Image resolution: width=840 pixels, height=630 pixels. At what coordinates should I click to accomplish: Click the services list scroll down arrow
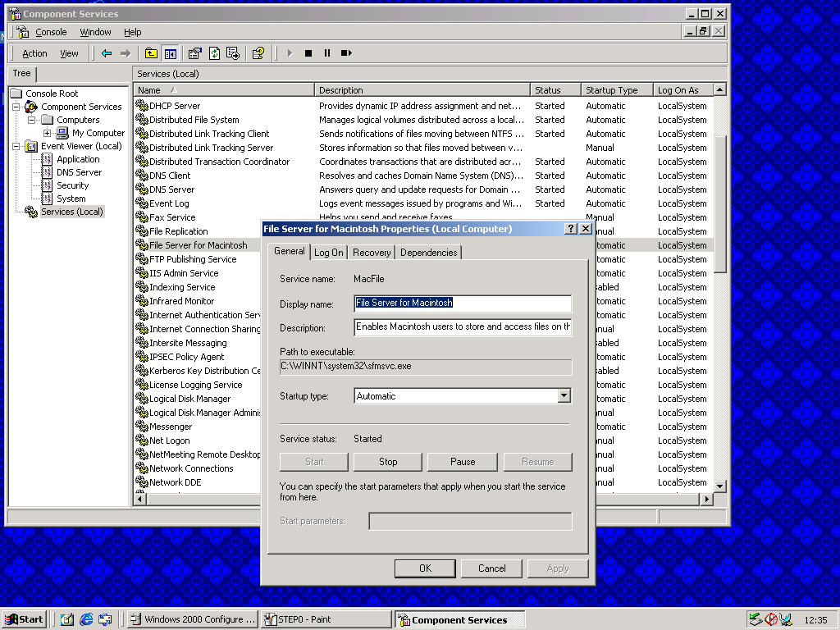coord(720,486)
